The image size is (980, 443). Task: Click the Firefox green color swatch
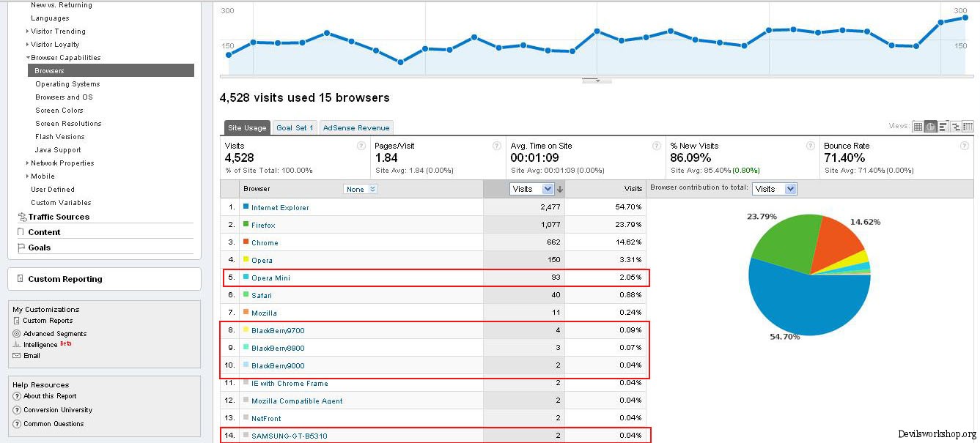(246, 225)
